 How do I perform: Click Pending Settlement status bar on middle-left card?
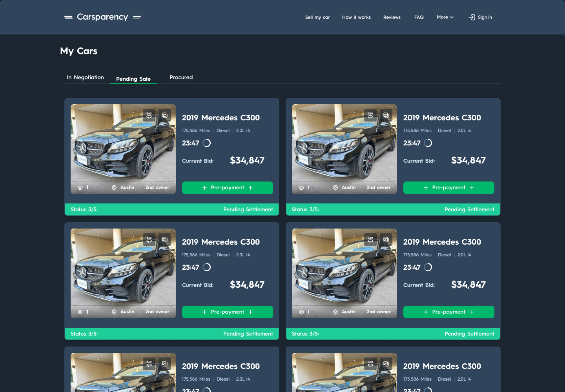click(172, 334)
